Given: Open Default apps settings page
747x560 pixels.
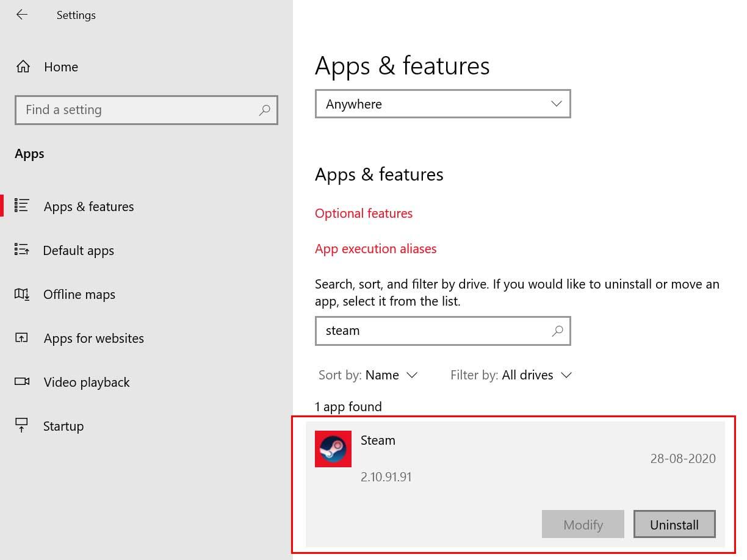Looking at the screenshot, I should [78, 251].
